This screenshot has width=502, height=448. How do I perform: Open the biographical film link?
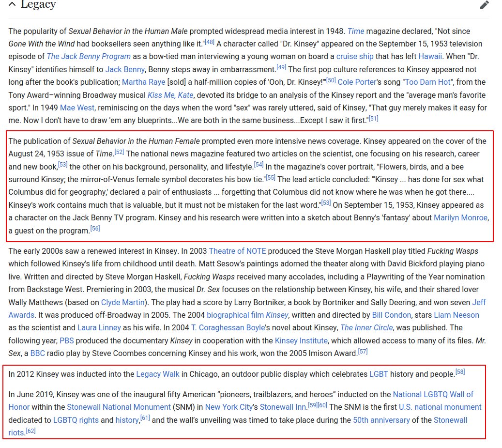235,315
